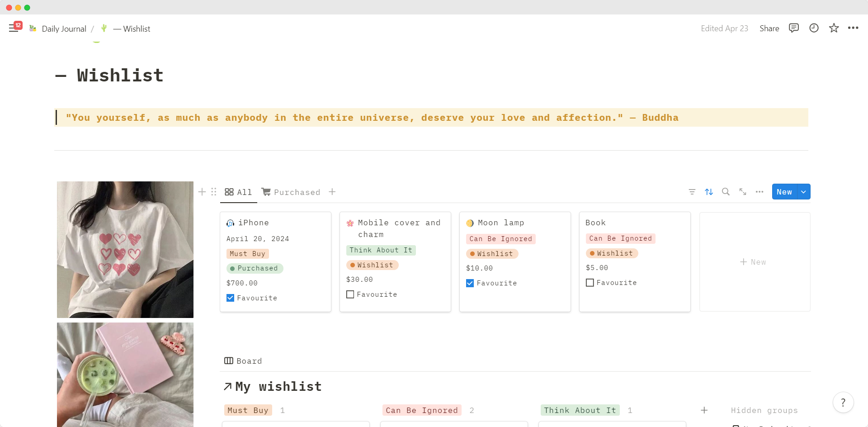Uncheck Favourite on iPhone card
Screen dimensions: 868x427
231,298
